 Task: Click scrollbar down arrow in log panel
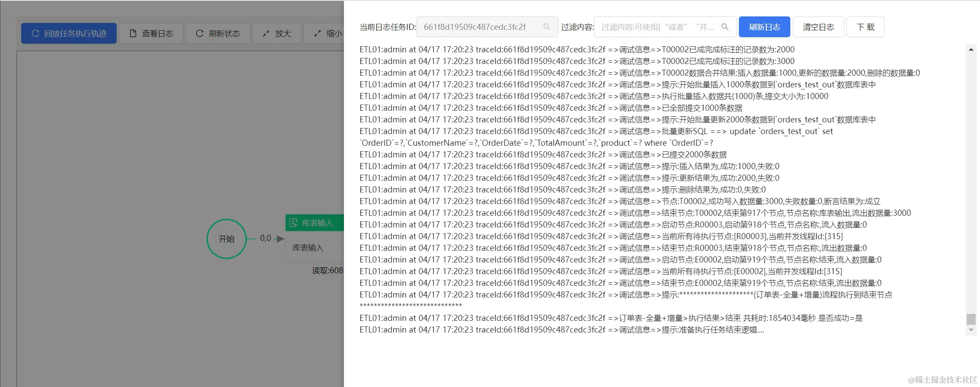(971, 330)
